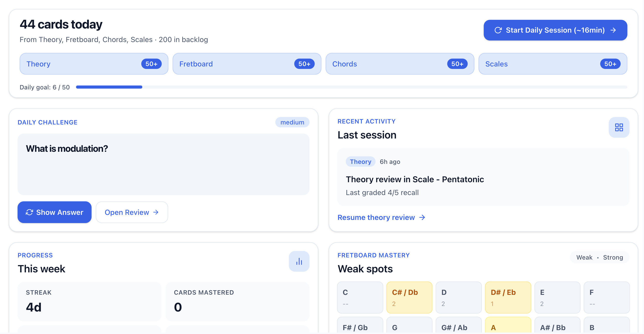Open the bar chart icon on This week card
The height and width of the screenshot is (334, 644).
(x=299, y=261)
